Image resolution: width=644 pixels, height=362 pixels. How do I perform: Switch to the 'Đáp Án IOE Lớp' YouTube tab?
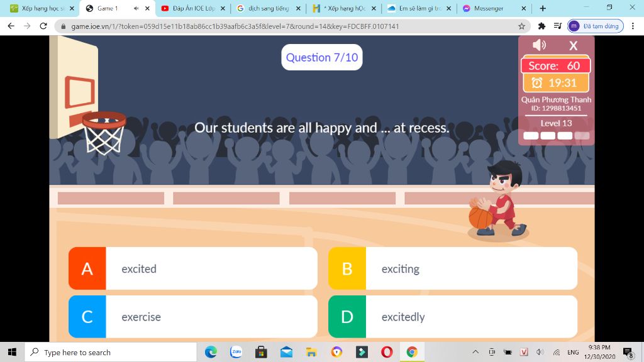[193, 8]
